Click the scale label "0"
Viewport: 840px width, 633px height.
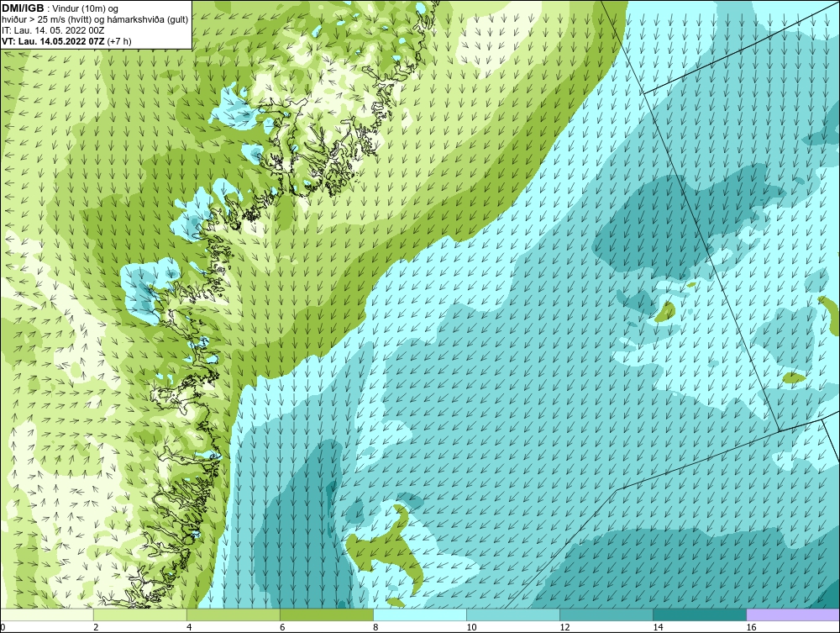pyautogui.click(x=3, y=627)
